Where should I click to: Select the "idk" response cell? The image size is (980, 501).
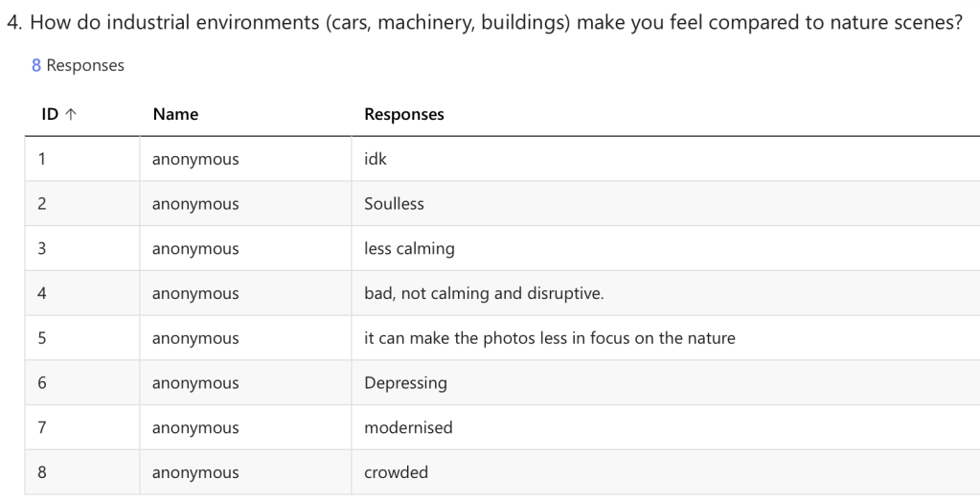click(x=376, y=159)
